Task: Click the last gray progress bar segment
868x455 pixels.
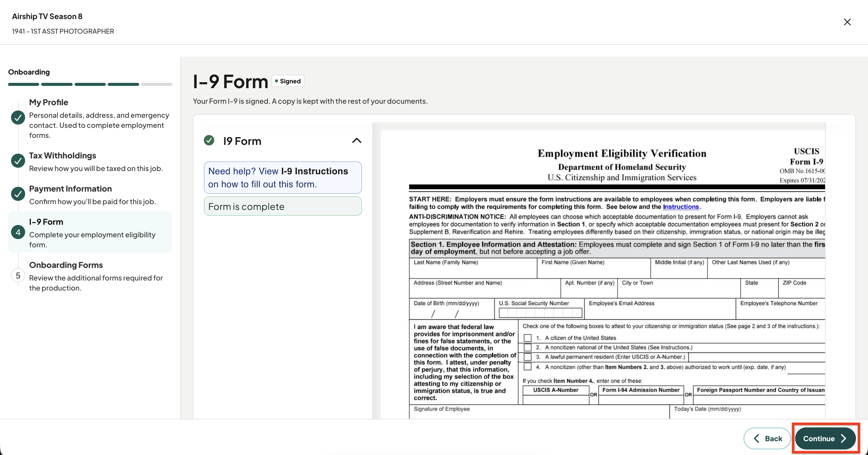Action: [x=157, y=84]
